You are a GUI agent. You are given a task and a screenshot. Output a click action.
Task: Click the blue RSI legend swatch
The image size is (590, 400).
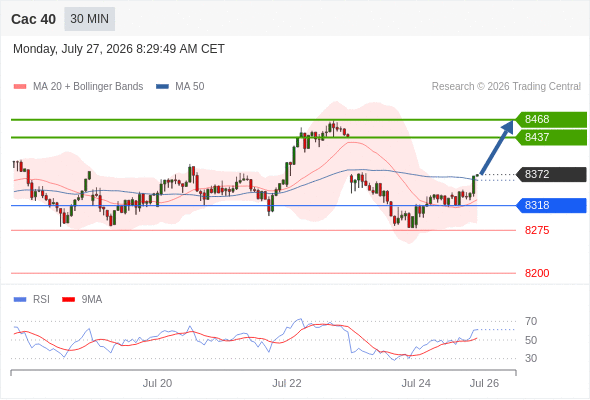coord(20,300)
